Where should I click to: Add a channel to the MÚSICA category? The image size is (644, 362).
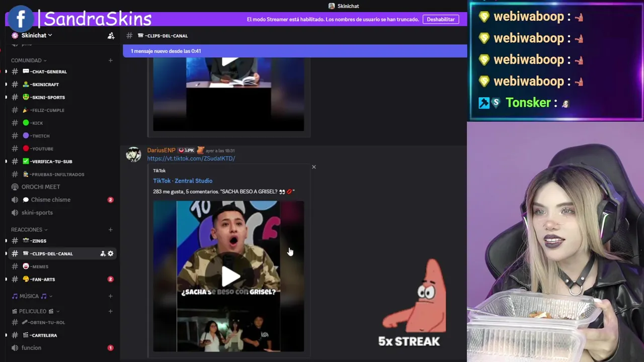(x=110, y=296)
